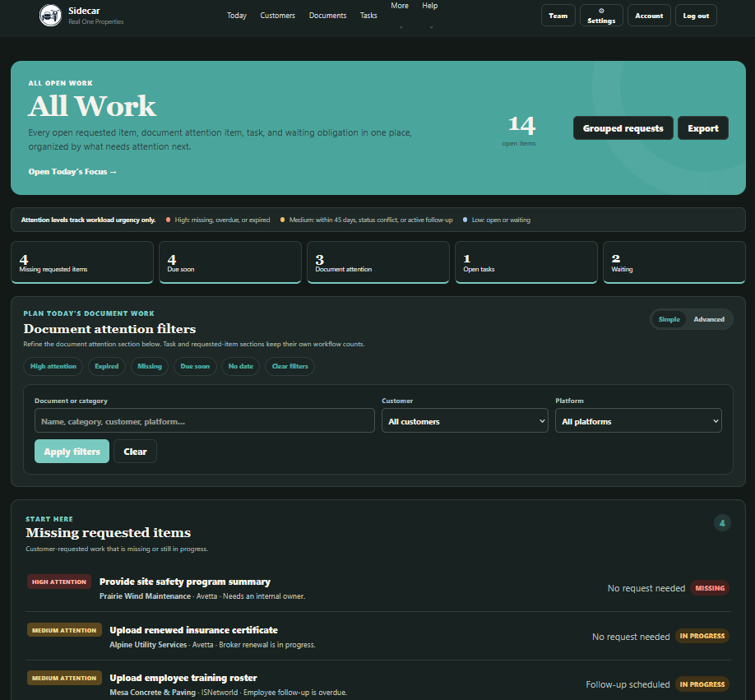Switch filters to Advanced mode
The image size is (755, 700).
click(x=709, y=319)
